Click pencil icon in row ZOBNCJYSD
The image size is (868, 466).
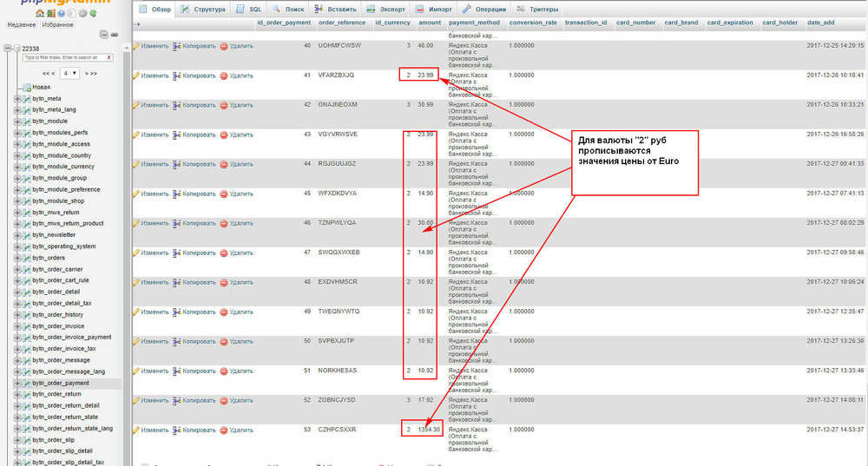pos(136,400)
